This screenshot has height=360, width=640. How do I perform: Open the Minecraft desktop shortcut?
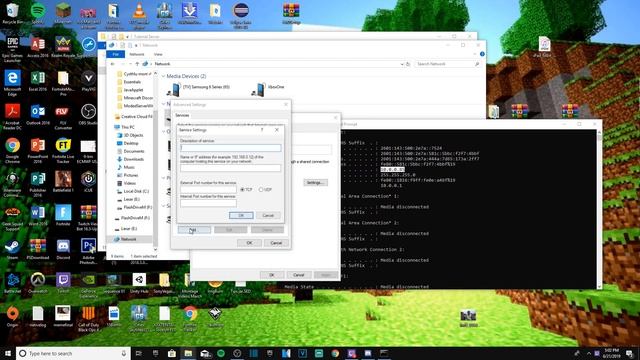point(63,13)
